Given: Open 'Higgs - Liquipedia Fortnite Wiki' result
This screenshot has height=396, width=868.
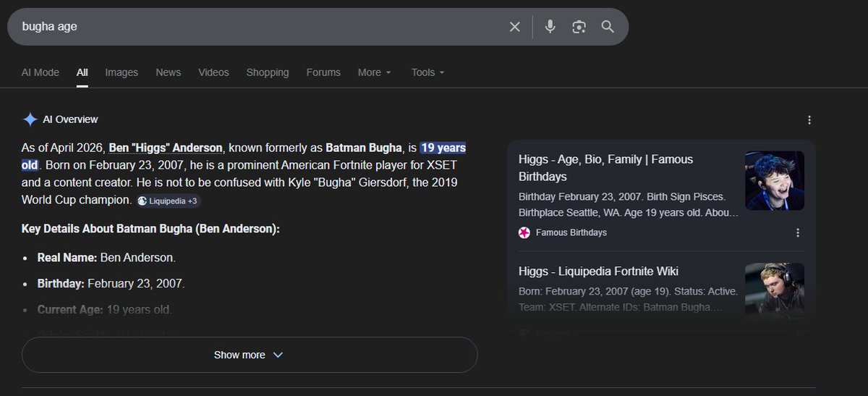Looking at the screenshot, I should [598, 271].
